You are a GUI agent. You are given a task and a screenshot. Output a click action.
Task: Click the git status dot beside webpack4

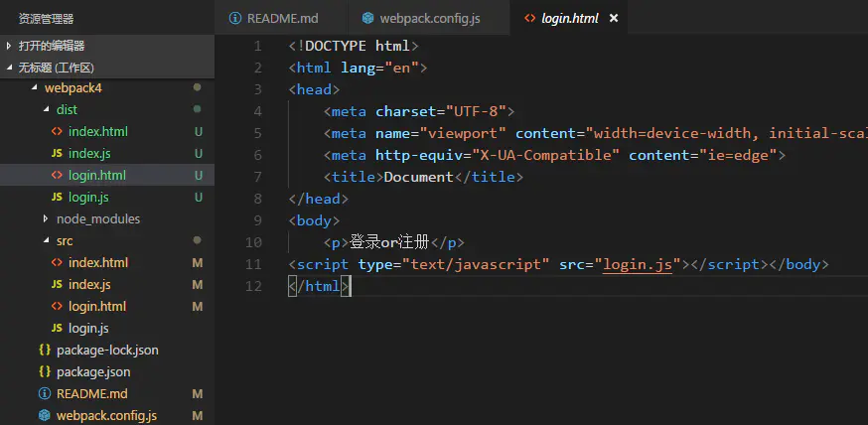pyautogui.click(x=197, y=87)
